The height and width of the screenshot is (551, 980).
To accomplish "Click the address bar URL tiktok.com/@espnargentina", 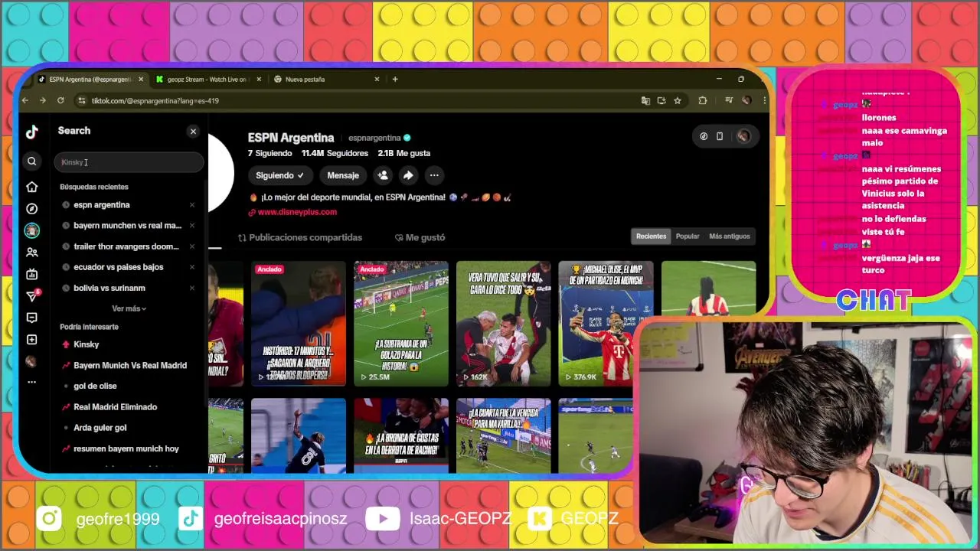I will pyautogui.click(x=155, y=101).
